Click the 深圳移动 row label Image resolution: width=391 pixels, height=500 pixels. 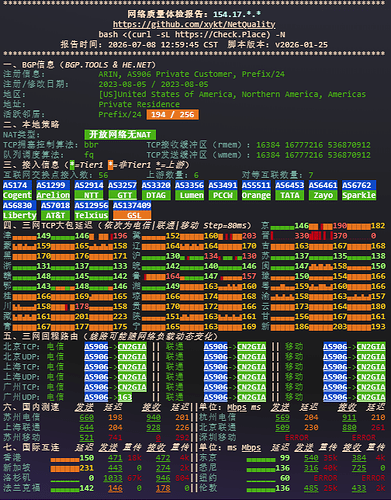coord(218,437)
